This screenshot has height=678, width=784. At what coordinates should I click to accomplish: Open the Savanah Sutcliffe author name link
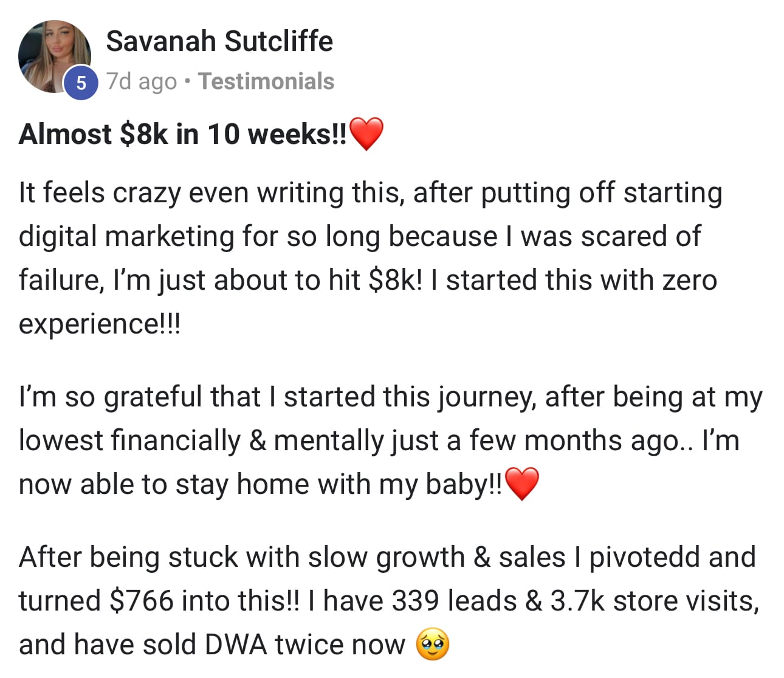tap(219, 41)
